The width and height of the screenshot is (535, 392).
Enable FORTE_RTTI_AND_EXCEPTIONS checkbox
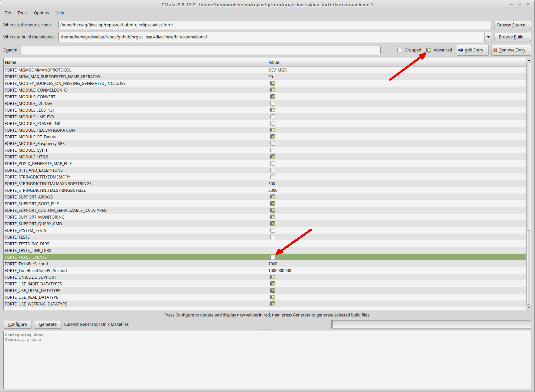[x=273, y=170]
